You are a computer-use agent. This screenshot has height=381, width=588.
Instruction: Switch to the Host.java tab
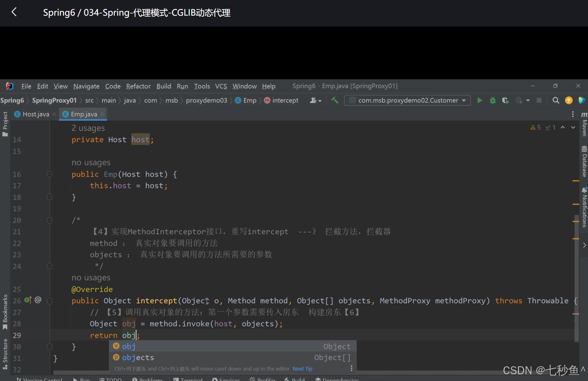tap(35, 114)
